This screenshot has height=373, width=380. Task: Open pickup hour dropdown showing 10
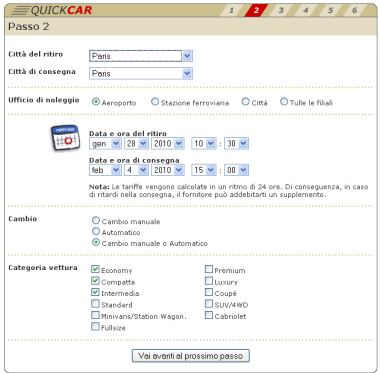pyautogui.click(x=204, y=144)
